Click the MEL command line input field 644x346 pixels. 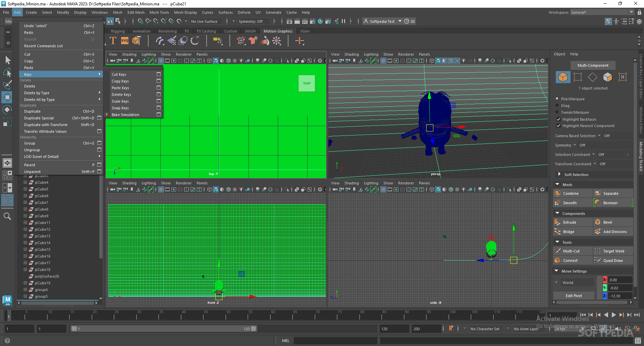[x=335, y=341]
